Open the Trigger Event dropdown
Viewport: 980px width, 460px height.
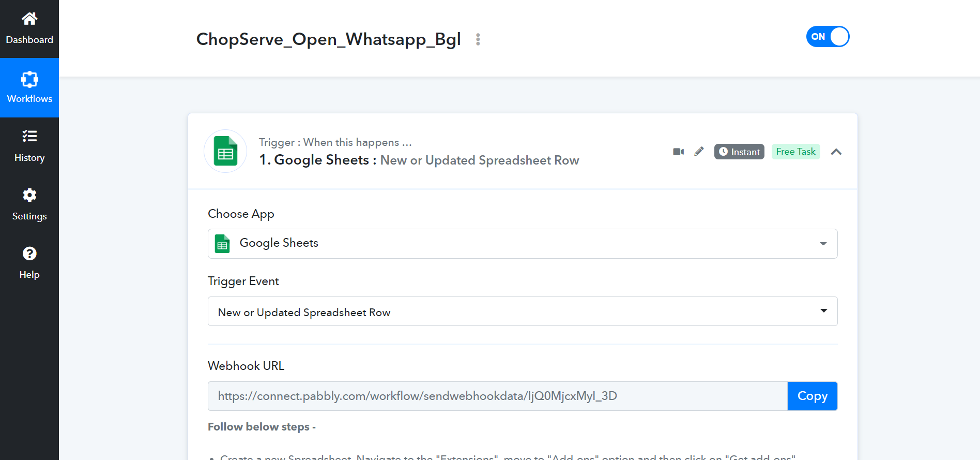523,311
